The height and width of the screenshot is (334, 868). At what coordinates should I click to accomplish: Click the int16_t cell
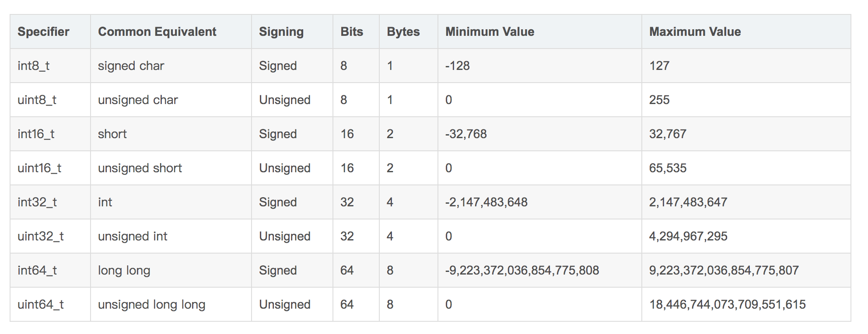(36, 134)
